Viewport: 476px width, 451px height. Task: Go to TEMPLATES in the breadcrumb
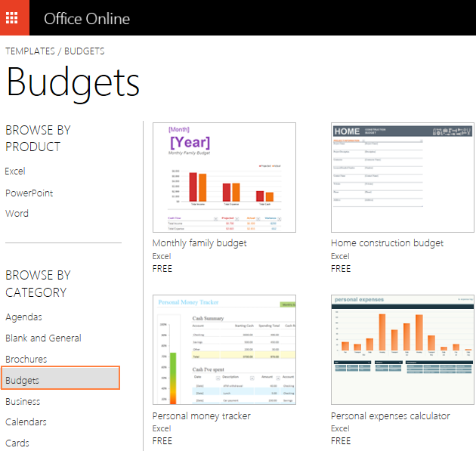[x=30, y=51]
